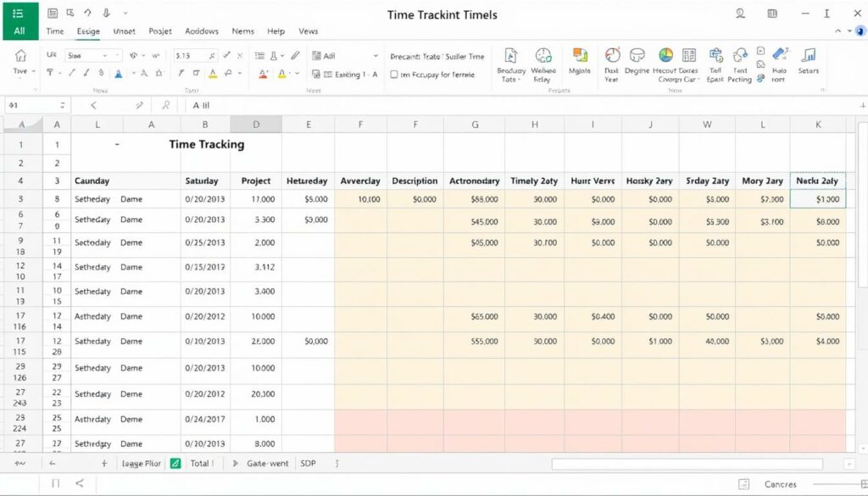Open the Aoddows ribbon tab
This screenshot has width=868, height=496.
point(202,31)
